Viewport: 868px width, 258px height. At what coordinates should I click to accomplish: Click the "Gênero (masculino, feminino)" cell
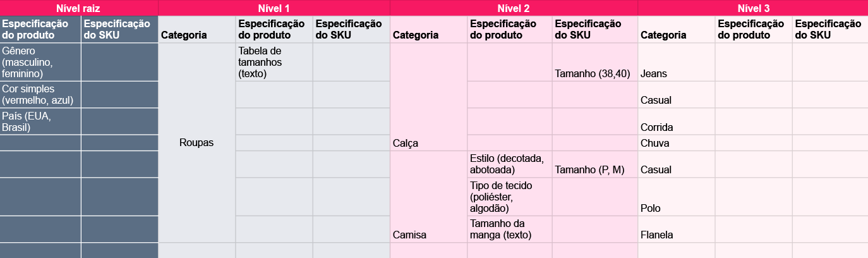(x=40, y=62)
